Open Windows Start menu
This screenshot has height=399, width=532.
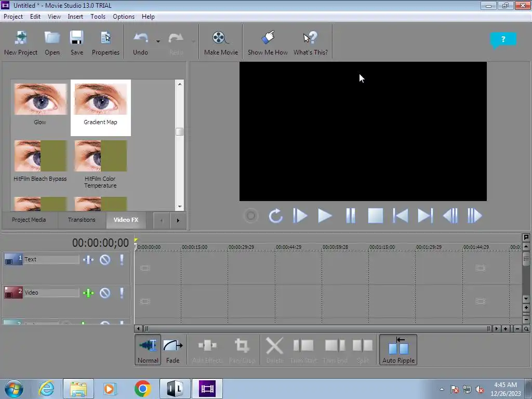pyautogui.click(x=14, y=389)
